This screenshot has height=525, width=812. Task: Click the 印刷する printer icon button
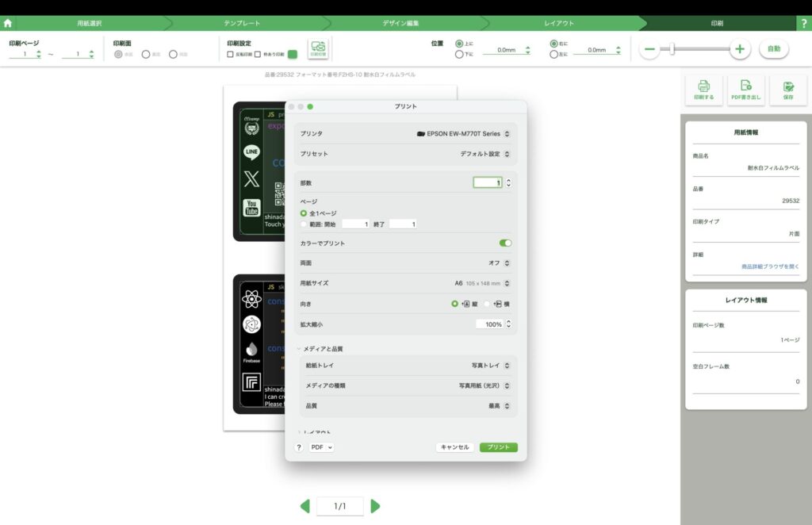(x=703, y=90)
